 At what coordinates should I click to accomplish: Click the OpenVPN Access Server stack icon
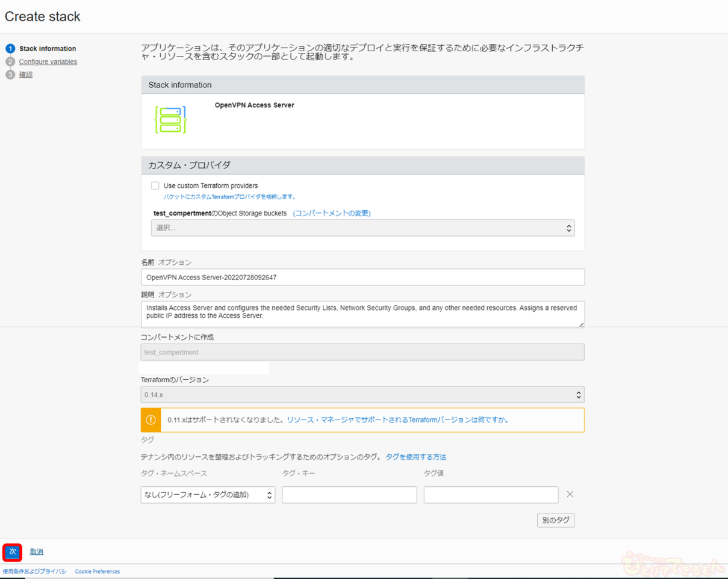pyautogui.click(x=170, y=120)
